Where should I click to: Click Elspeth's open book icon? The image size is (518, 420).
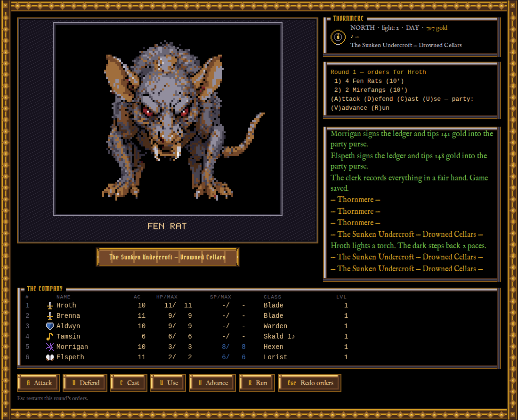[49, 357]
